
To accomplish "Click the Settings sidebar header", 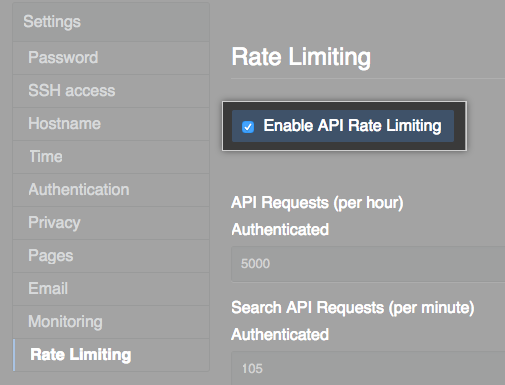I will 111,22.
